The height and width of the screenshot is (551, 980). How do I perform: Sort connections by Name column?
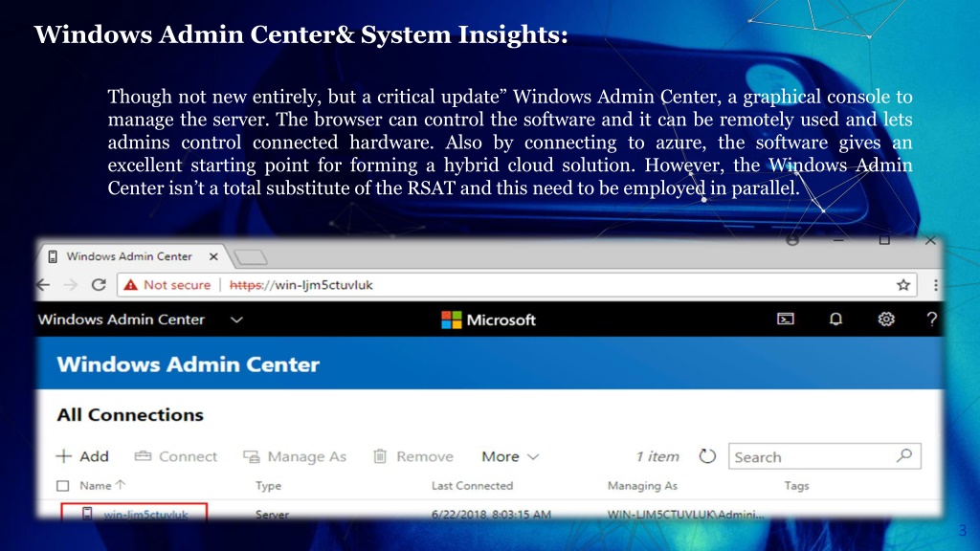(x=102, y=485)
